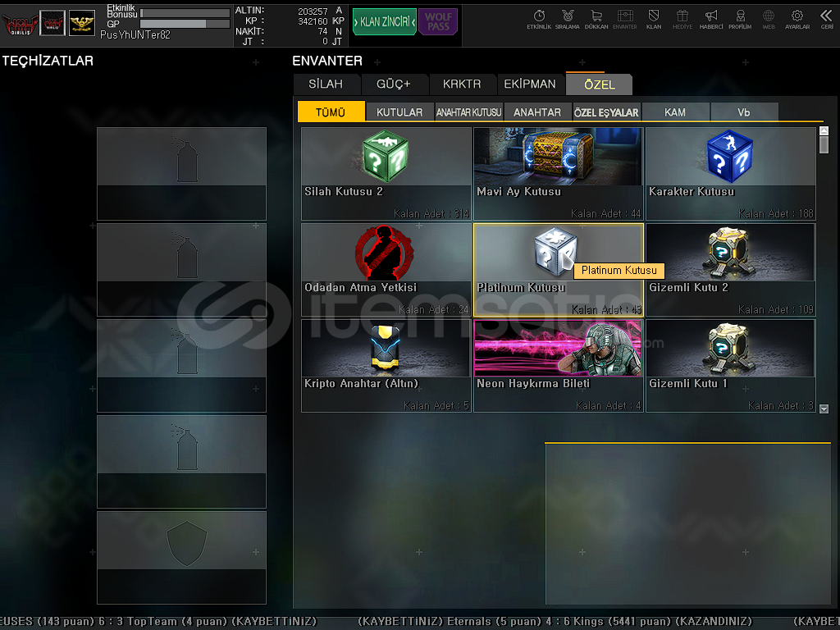
Task: Click the ENVANTER heading
Action: [327, 61]
